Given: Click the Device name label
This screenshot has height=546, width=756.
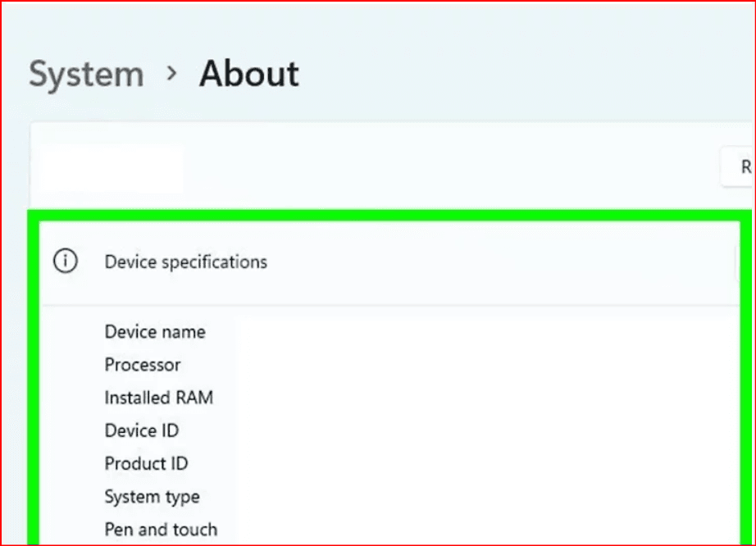Looking at the screenshot, I should pyautogui.click(x=155, y=332).
